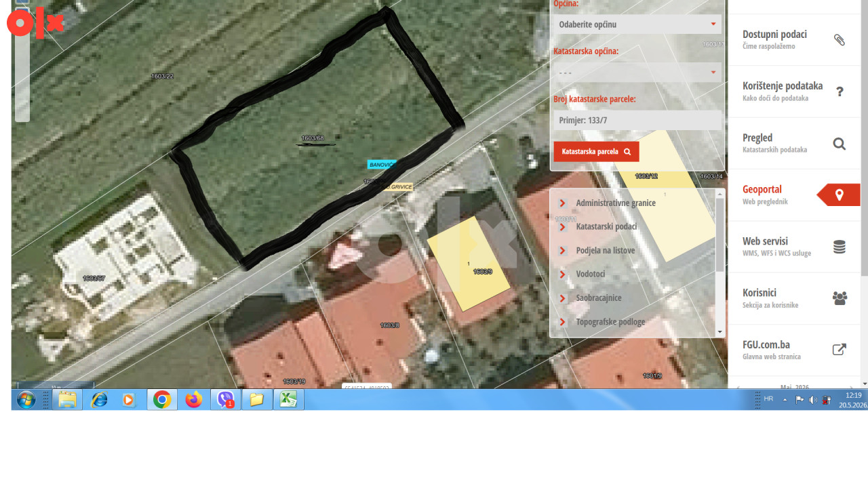The height and width of the screenshot is (488, 868).
Task: Show hidden tray icons arrow
Action: [x=785, y=400]
